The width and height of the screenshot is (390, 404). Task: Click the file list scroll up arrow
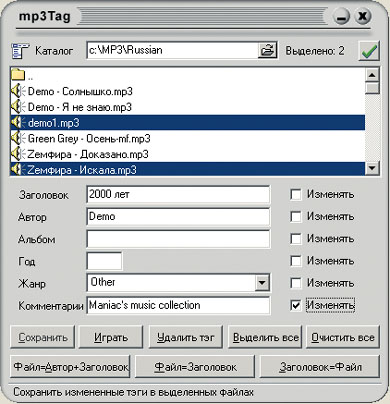click(x=372, y=75)
